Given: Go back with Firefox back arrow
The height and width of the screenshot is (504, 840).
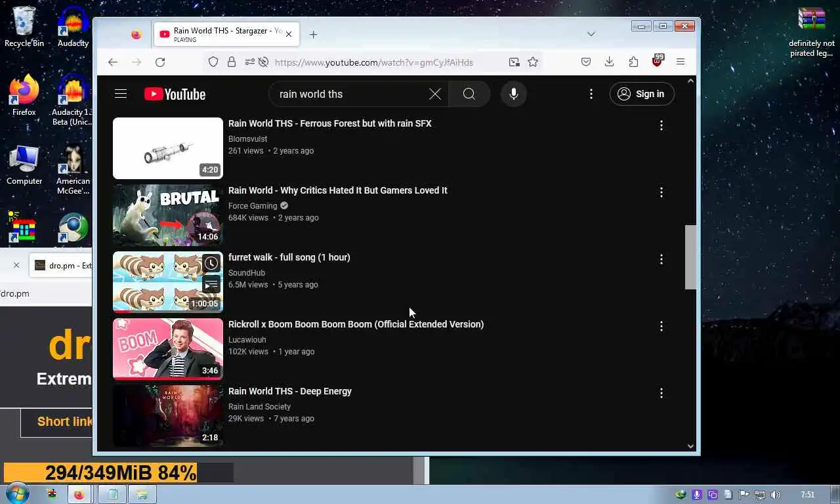Looking at the screenshot, I should pos(113,62).
